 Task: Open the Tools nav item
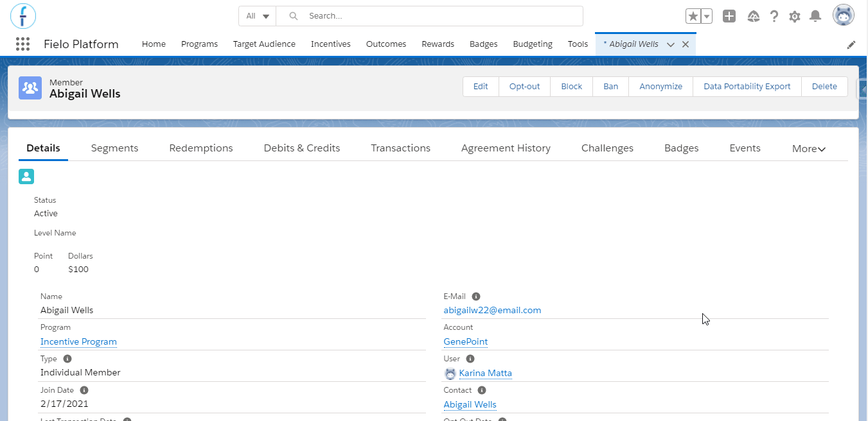point(578,44)
